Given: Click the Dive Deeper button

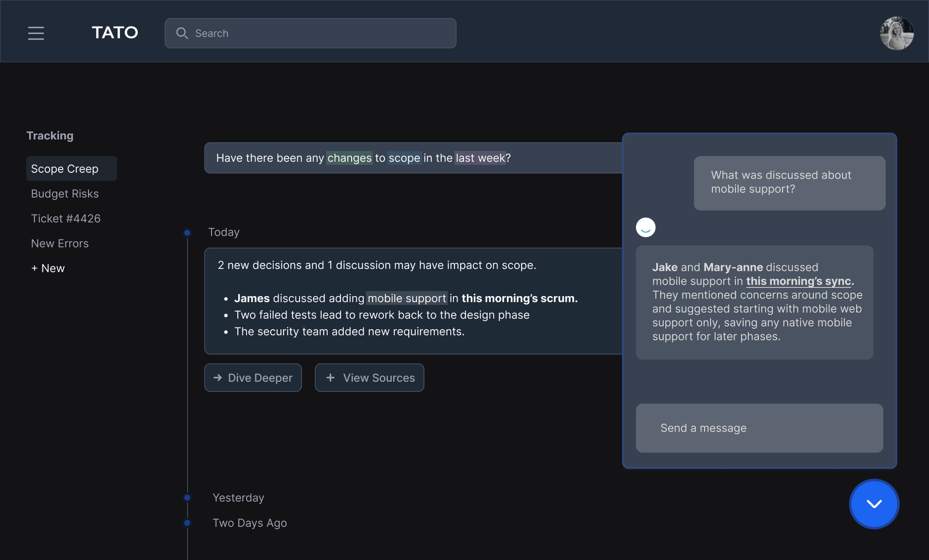Looking at the screenshot, I should 254,378.
